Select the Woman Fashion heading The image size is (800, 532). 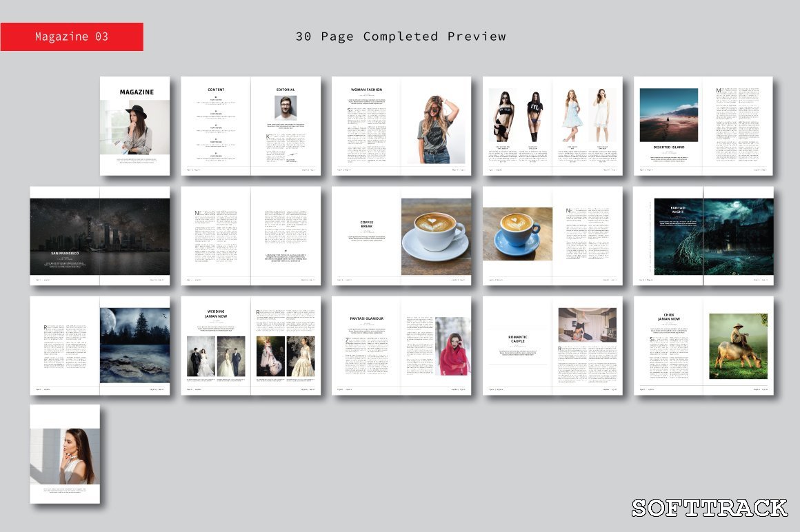[x=366, y=90]
